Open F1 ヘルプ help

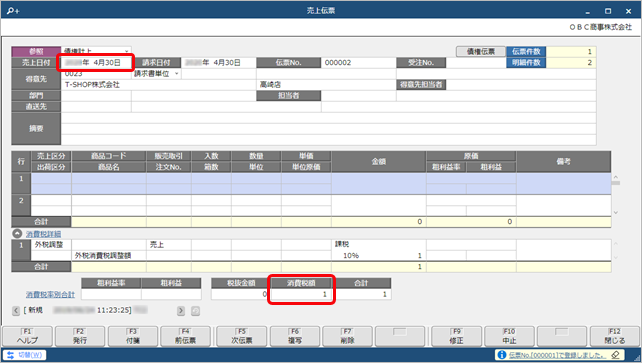pos(27,336)
